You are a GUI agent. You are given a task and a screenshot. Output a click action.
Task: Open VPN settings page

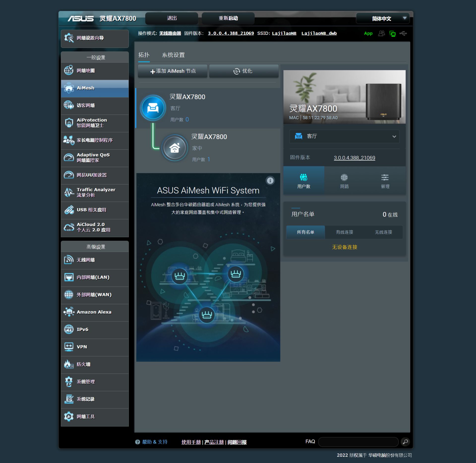click(95, 347)
